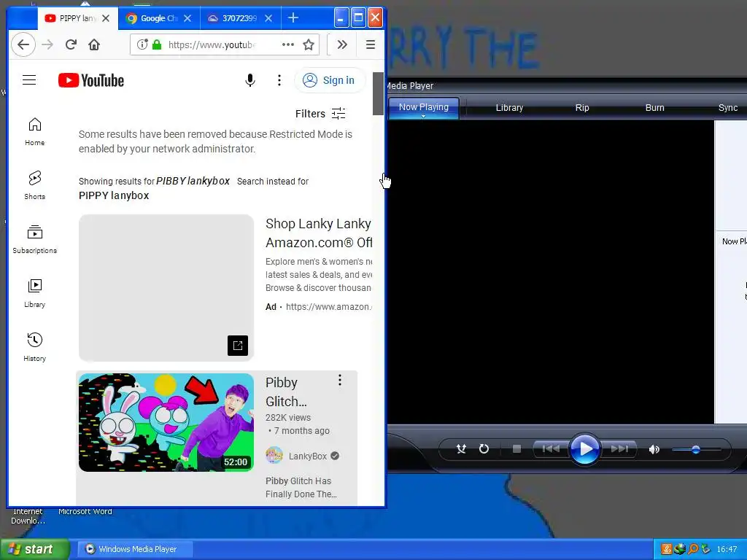Viewport: 747px width, 560px height.
Task: Open History in YouTube sidebar
Action: [35, 347]
